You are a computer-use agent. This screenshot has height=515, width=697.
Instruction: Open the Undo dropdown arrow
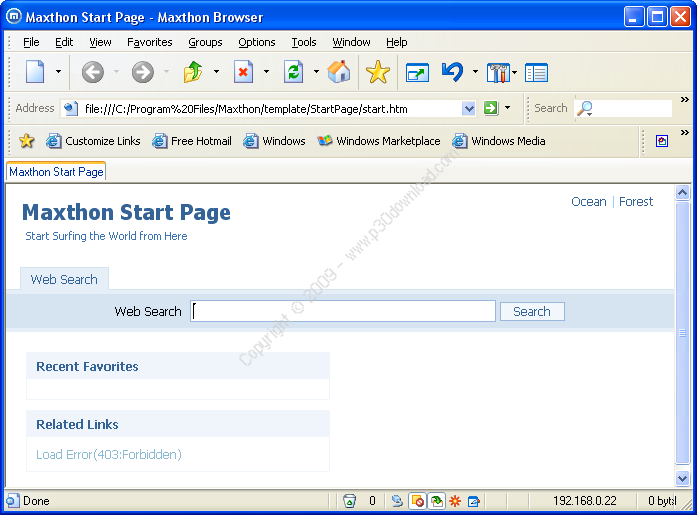(x=475, y=72)
